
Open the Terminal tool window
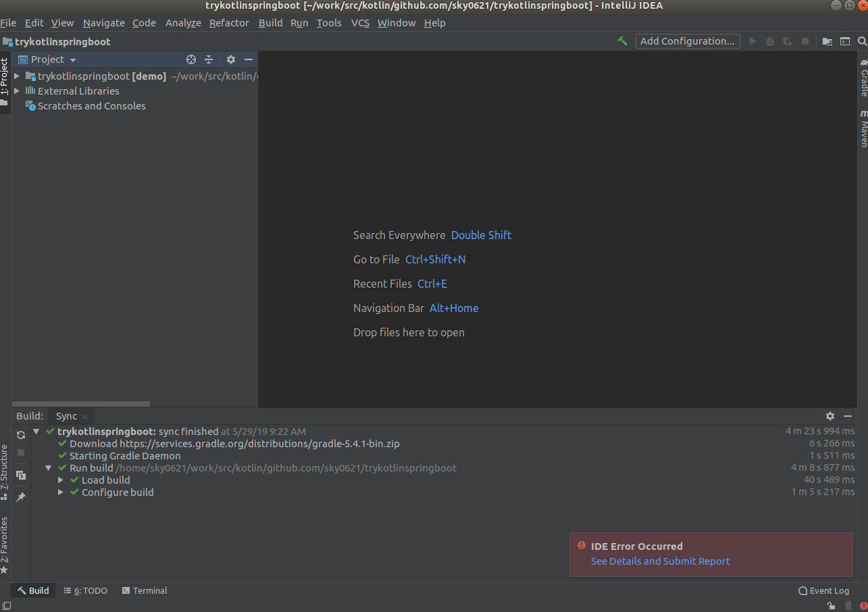tap(144, 590)
